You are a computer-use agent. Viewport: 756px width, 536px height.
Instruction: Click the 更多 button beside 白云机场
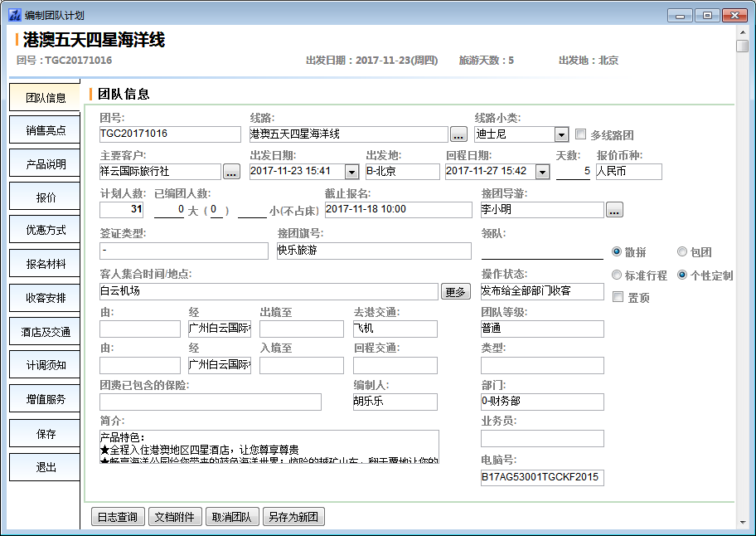[x=456, y=291]
